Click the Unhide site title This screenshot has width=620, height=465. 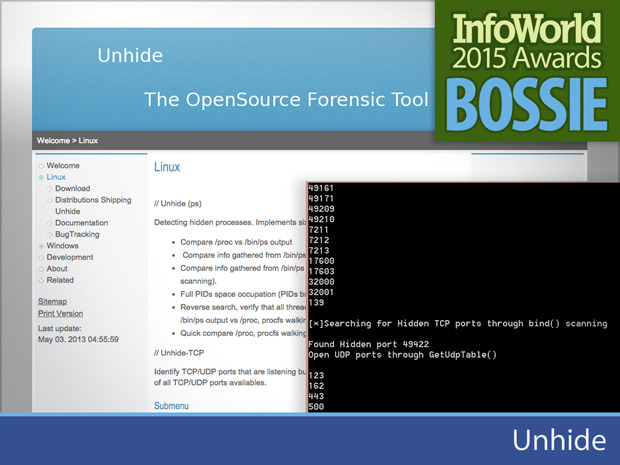click(x=130, y=56)
